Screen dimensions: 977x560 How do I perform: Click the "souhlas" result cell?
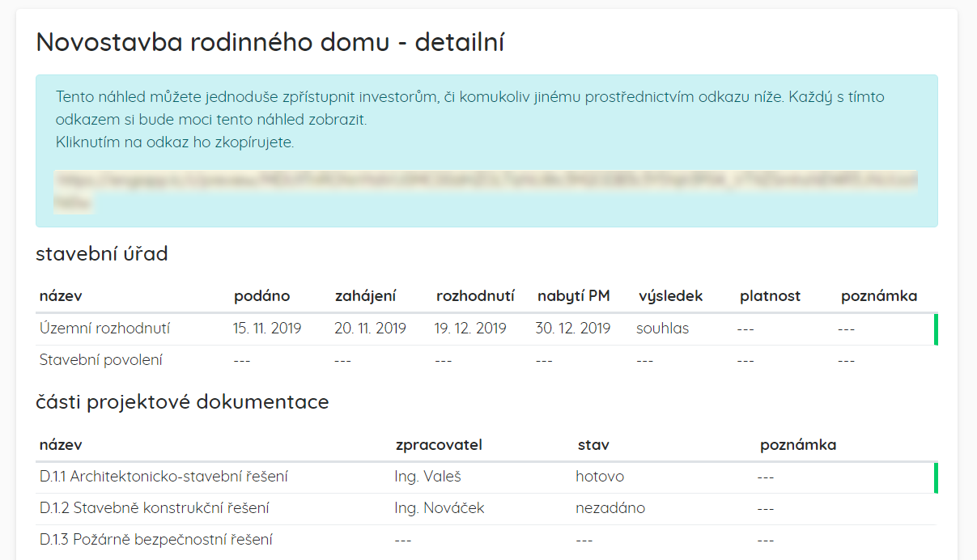coord(663,329)
